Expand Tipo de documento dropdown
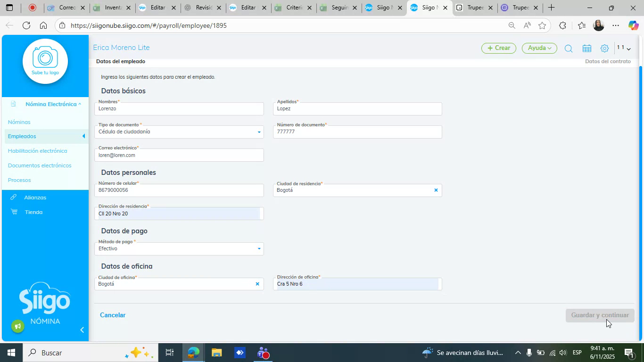 coord(259,132)
